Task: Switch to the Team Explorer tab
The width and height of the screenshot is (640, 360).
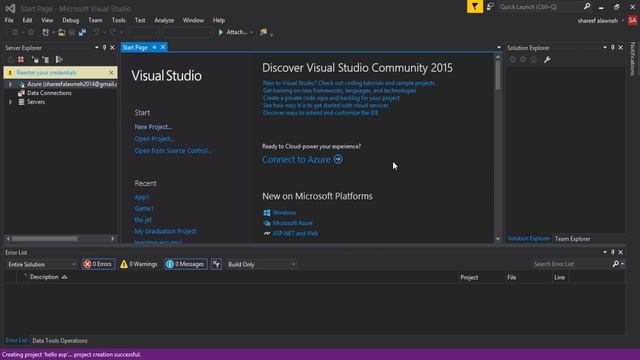Action: (572, 239)
